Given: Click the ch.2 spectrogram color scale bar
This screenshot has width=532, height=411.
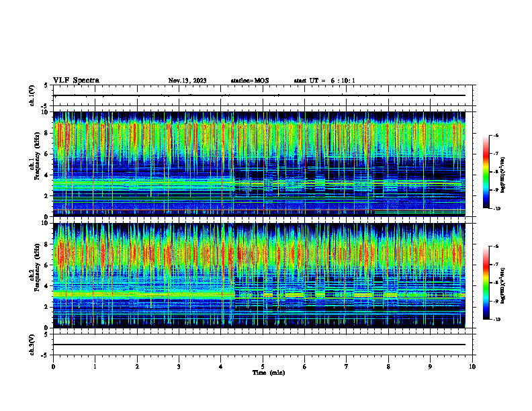Looking at the screenshot, I should pyautogui.click(x=486, y=283).
